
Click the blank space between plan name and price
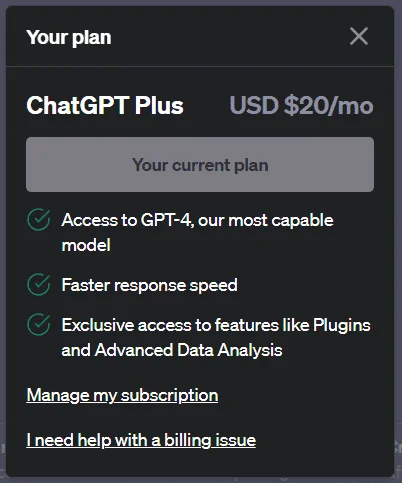(207, 105)
